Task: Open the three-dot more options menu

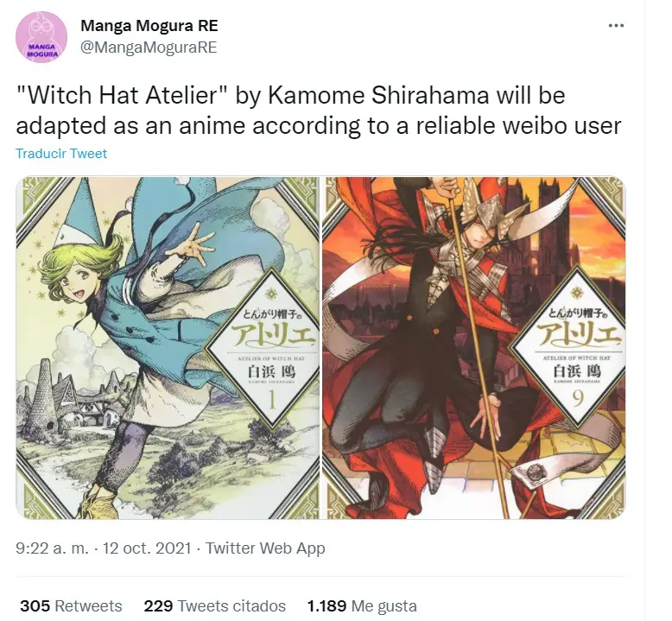Action: pyautogui.click(x=616, y=26)
